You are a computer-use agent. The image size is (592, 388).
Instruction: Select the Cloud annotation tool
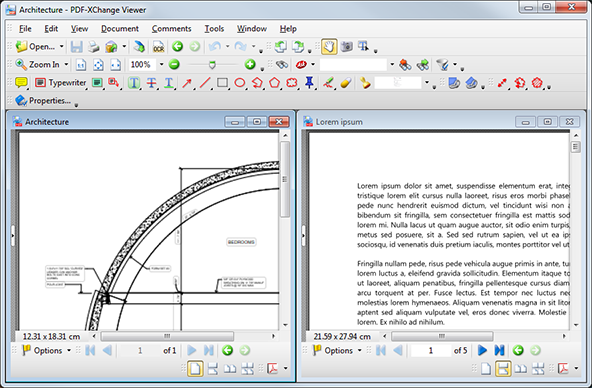(292, 82)
